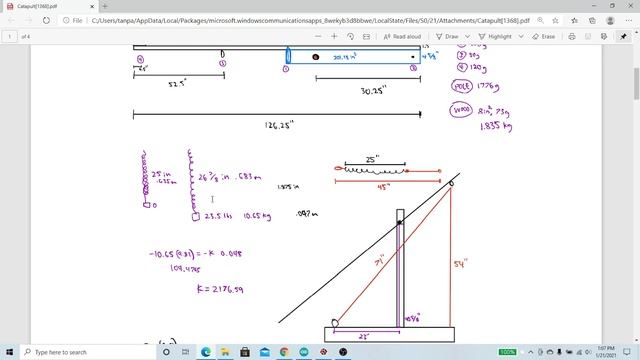
Task: Show hidden system tray icons
Action: [531, 352]
